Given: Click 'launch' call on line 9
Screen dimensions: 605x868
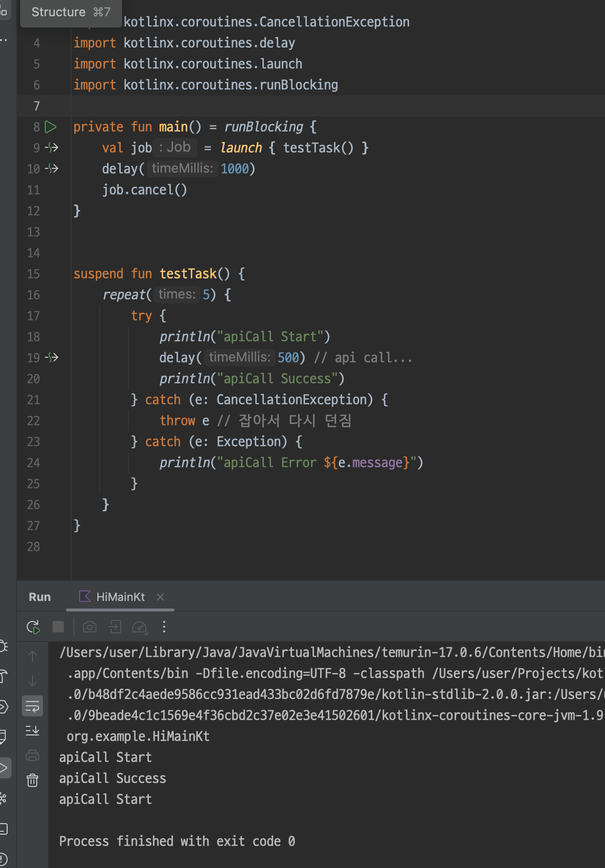Looking at the screenshot, I should click(241, 148).
